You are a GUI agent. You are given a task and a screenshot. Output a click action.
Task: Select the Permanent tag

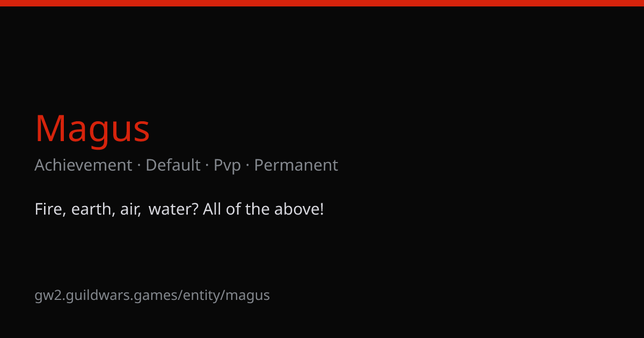[296, 165]
